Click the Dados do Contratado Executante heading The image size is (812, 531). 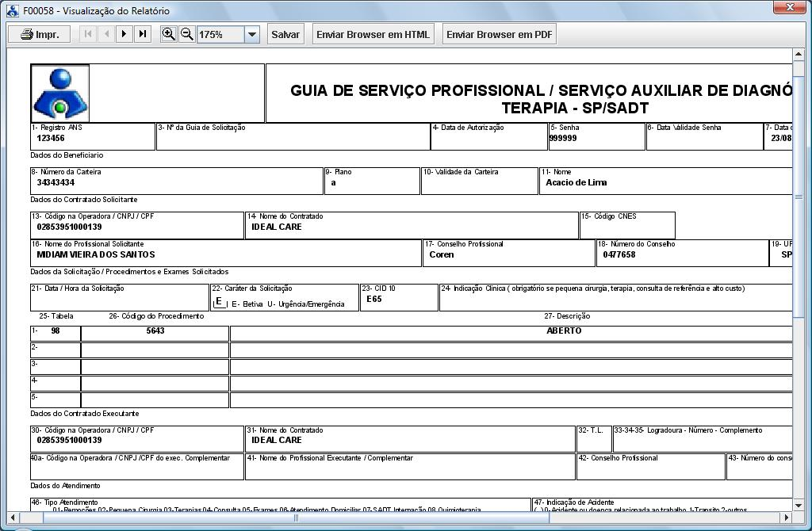coord(84,414)
